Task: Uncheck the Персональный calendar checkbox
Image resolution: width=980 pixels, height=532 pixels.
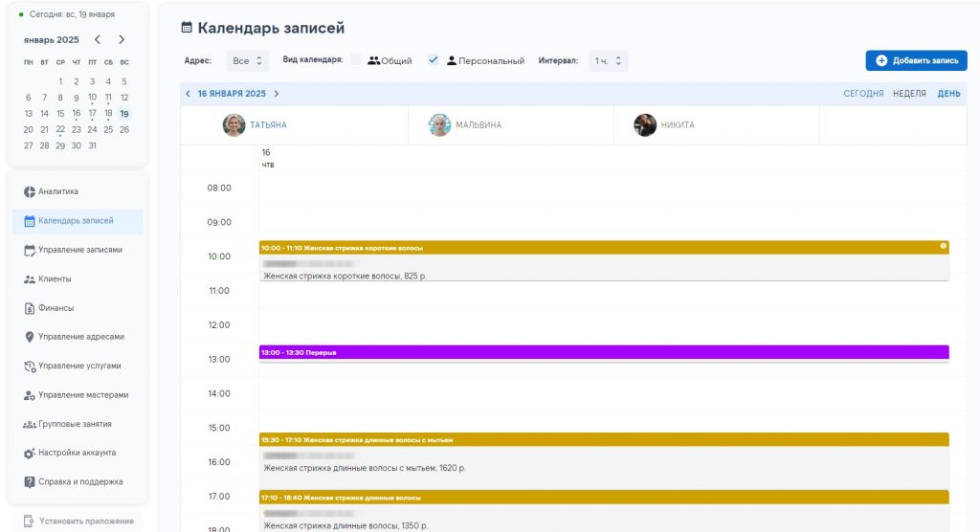Action: (x=434, y=60)
